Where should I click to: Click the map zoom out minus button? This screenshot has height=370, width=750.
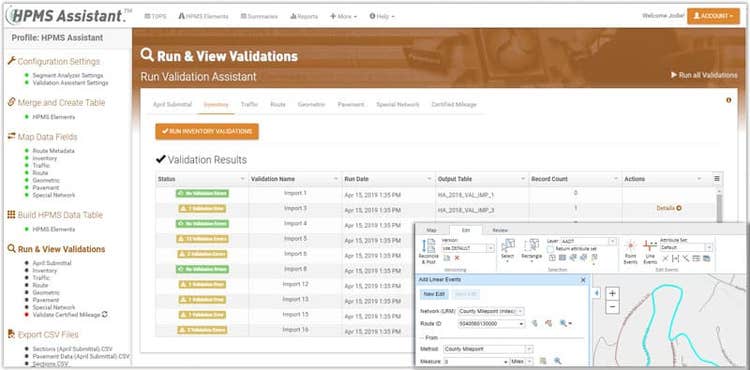pyautogui.click(x=613, y=306)
